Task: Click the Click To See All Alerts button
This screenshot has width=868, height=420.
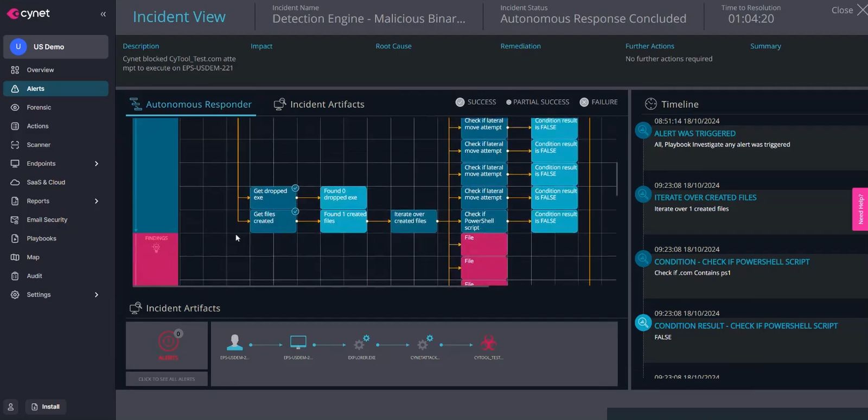Action: [167, 379]
